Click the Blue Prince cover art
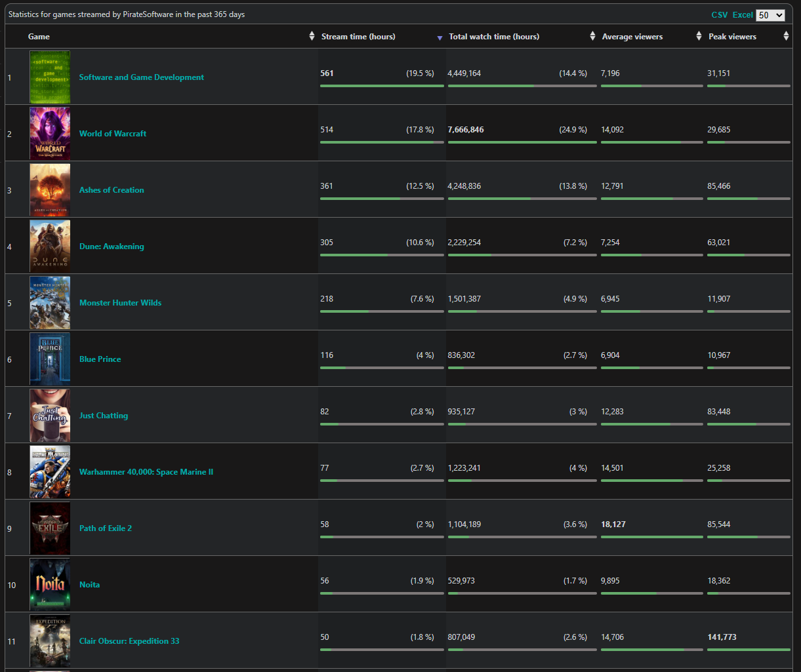Image resolution: width=801 pixels, height=672 pixels. point(50,359)
